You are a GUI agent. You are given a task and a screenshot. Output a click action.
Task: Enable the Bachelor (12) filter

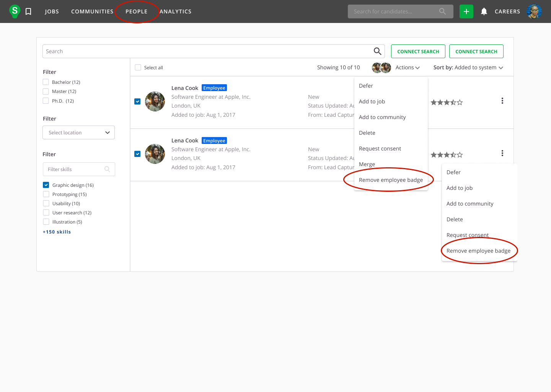[x=46, y=82]
